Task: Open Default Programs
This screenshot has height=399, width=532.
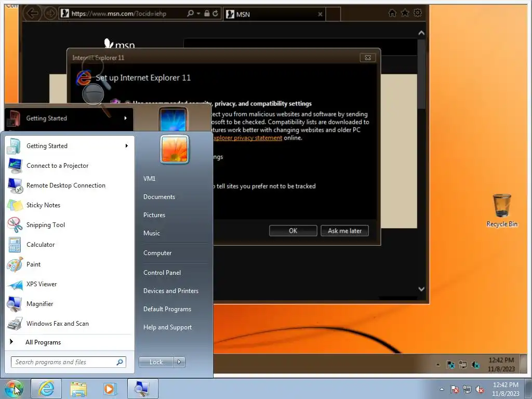Action: click(167, 309)
